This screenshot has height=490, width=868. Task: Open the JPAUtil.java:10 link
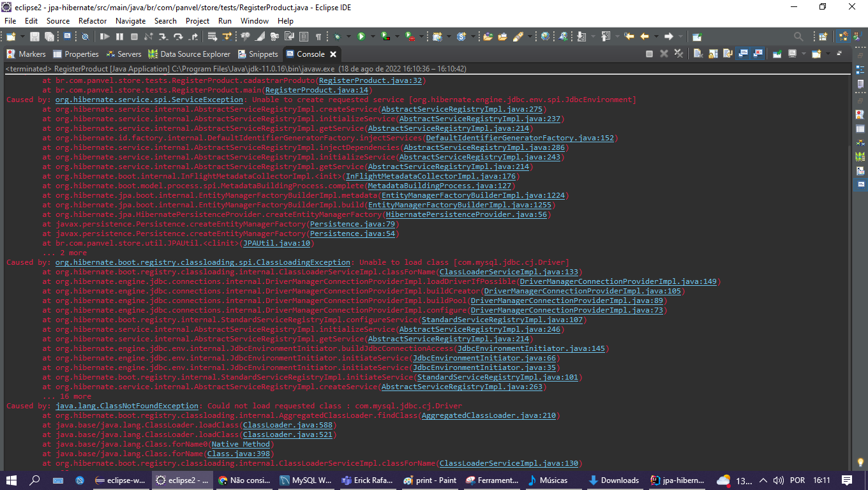click(276, 243)
